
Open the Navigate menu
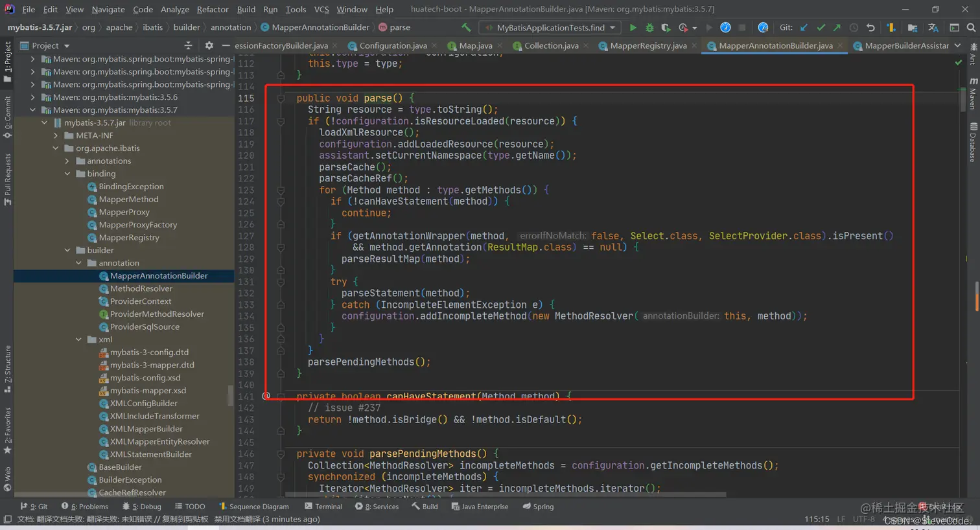point(108,9)
